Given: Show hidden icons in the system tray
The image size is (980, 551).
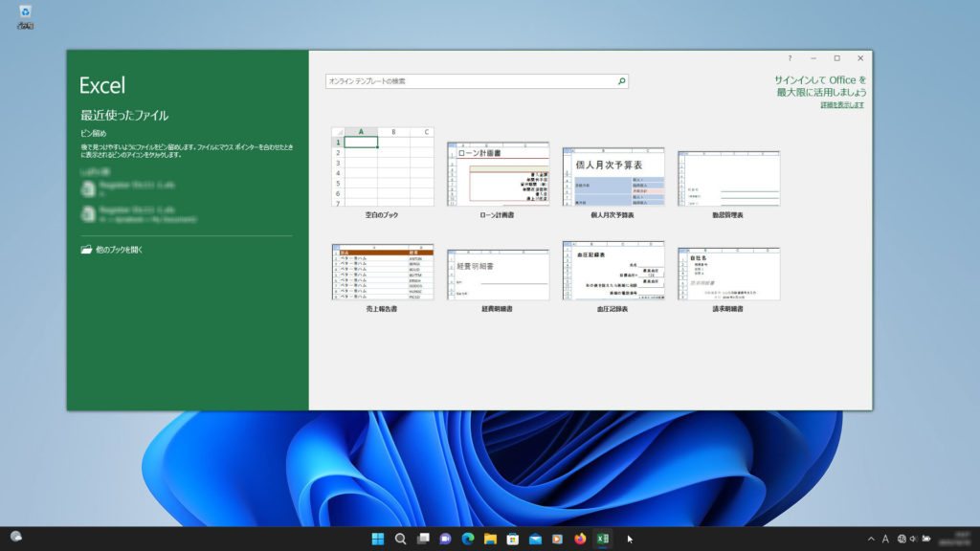Looking at the screenshot, I should [x=871, y=539].
